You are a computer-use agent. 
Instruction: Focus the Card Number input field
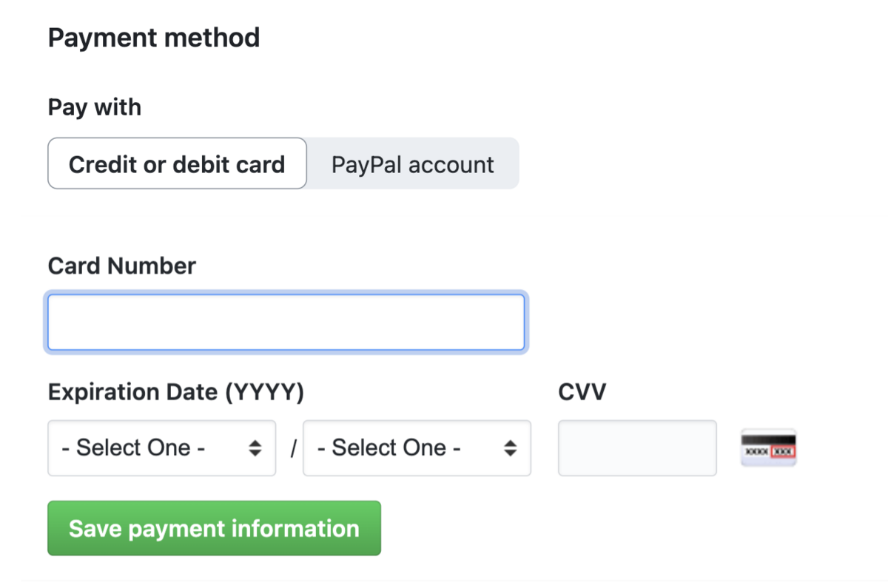pyautogui.click(x=286, y=322)
